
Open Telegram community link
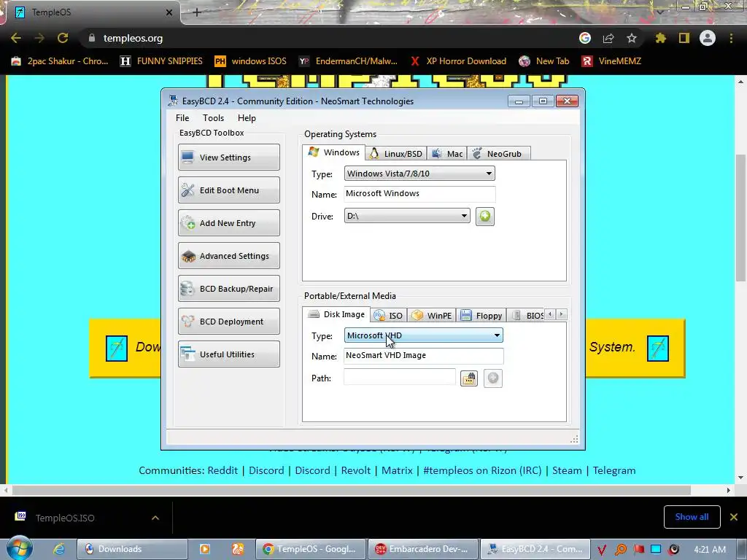click(614, 470)
